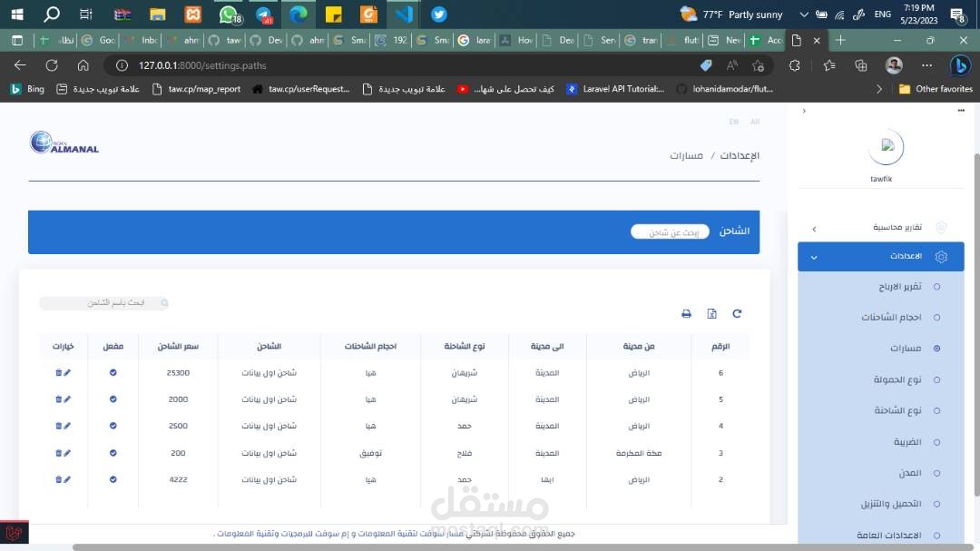Viewport: 980px width, 551px height.
Task: Open Laravel API Tutorial bookmark
Action: (x=615, y=89)
